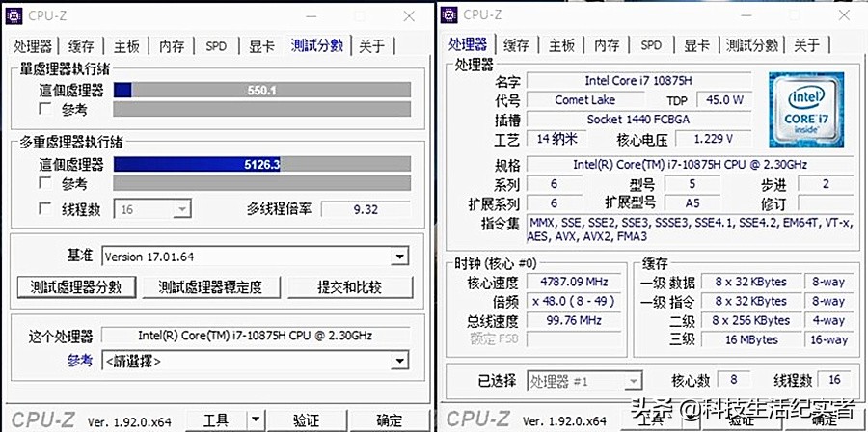Viewport: 868px width, 432px height.
Task: Enable the multi thread 參考 checkbox
Action: [x=46, y=182]
